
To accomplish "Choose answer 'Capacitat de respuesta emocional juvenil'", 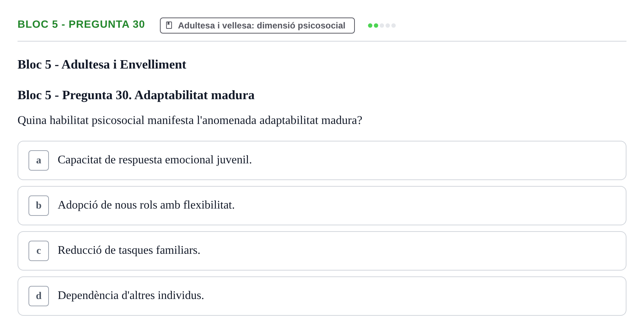I will (155, 160).
